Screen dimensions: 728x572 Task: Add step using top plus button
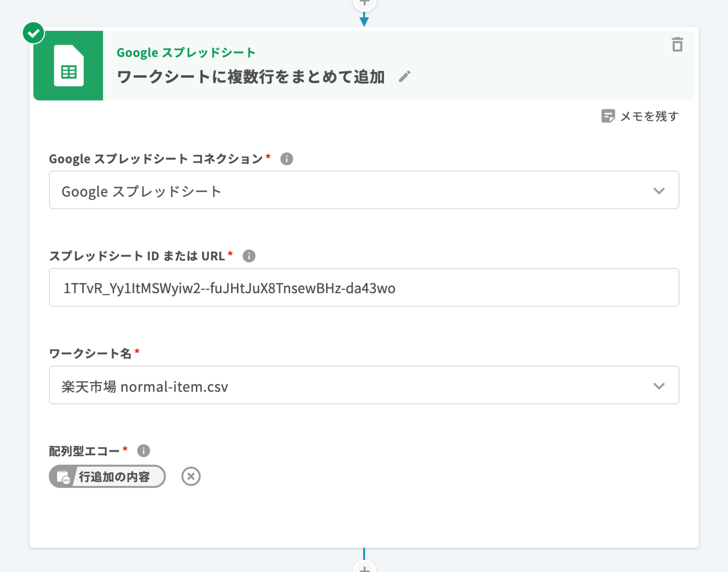tap(364, 3)
